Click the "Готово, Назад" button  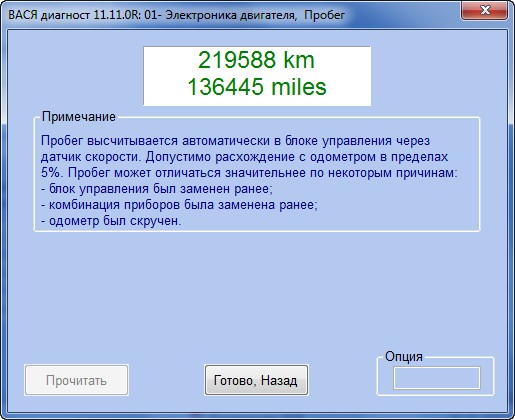(256, 380)
